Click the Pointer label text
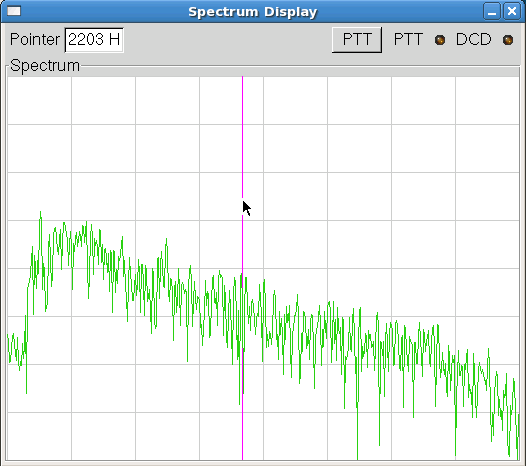This screenshot has height=466, width=526. coord(35,40)
